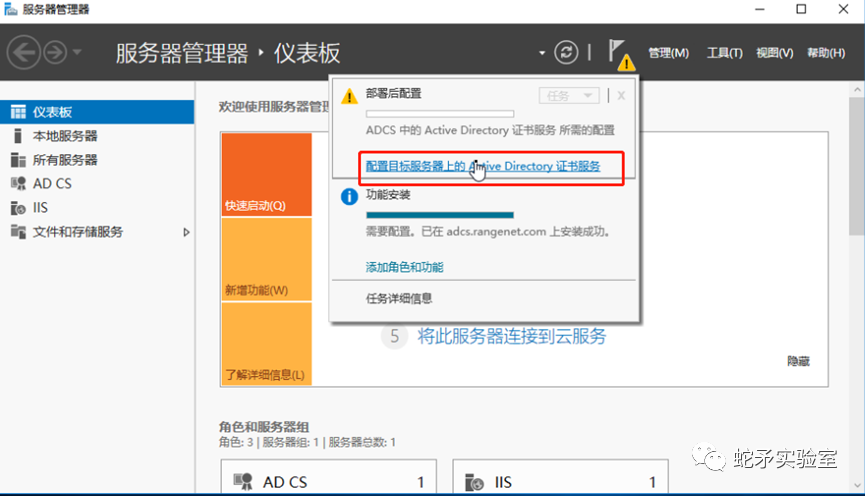This screenshot has height=496, width=865.
Task: Click the 文件和存储服务 sidebar icon
Action: coord(18,232)
